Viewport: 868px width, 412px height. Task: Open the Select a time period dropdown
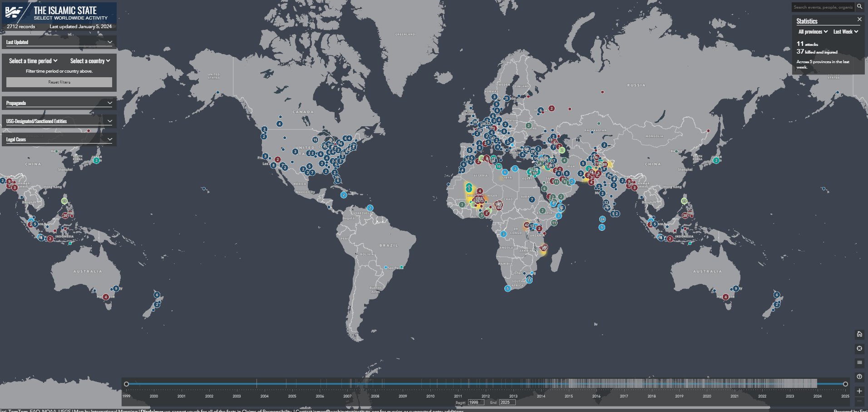(33, 61)
